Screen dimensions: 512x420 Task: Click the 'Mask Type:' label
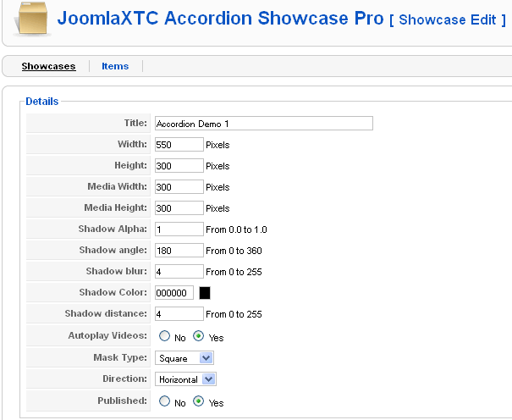pos(120,357)
